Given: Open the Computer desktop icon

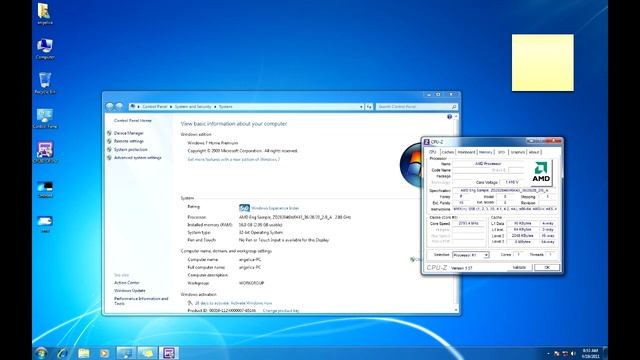Looking at the screenshot, I should [x=44, y=48].
